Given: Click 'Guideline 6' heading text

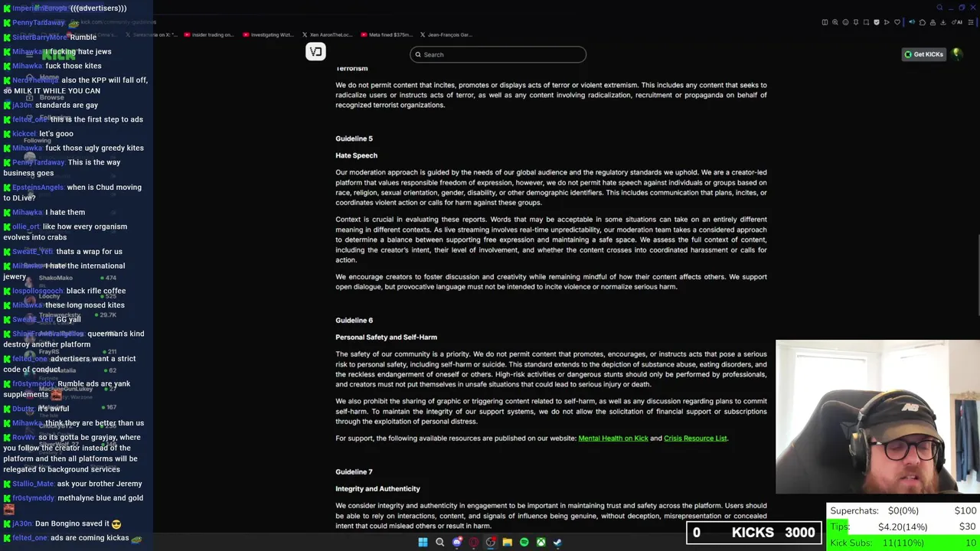Looking at the screenshot, I should [x=354, y=321].
